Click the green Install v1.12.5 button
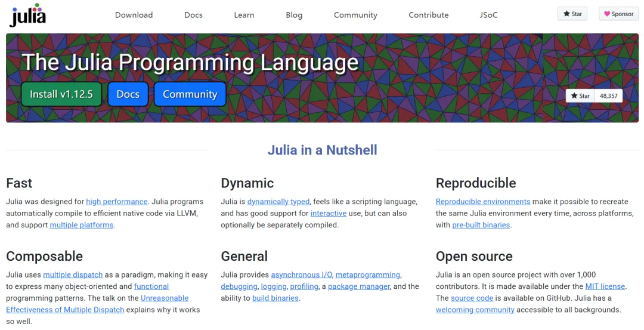Screen dimensions: 644x330 point(61,94)
